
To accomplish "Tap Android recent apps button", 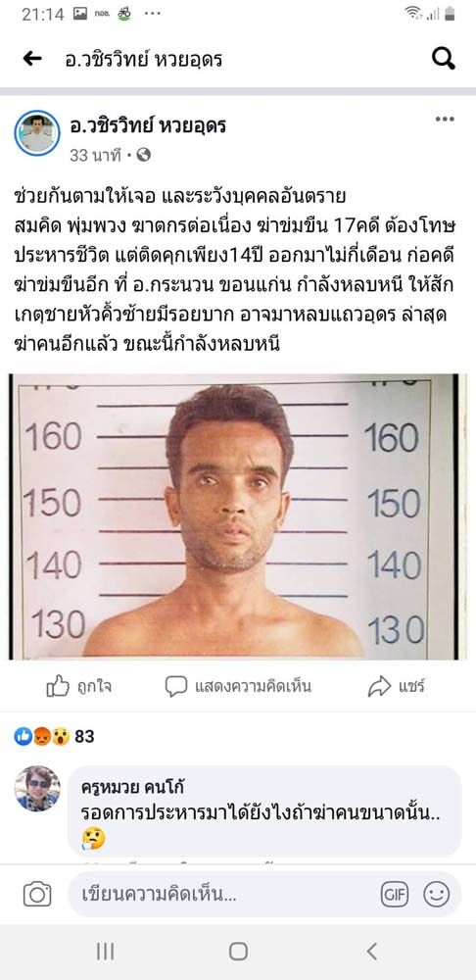I will (x=105, y=952).
